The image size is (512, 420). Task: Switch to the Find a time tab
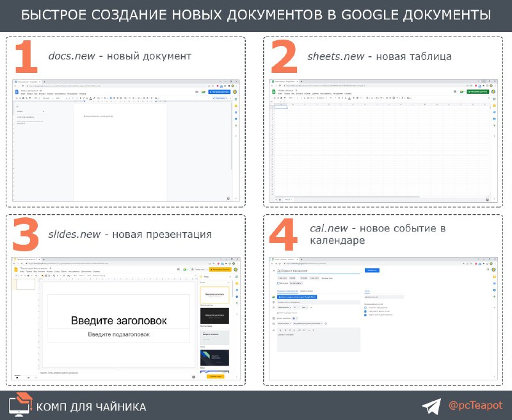pyautogui.click(x=307, y=291)
